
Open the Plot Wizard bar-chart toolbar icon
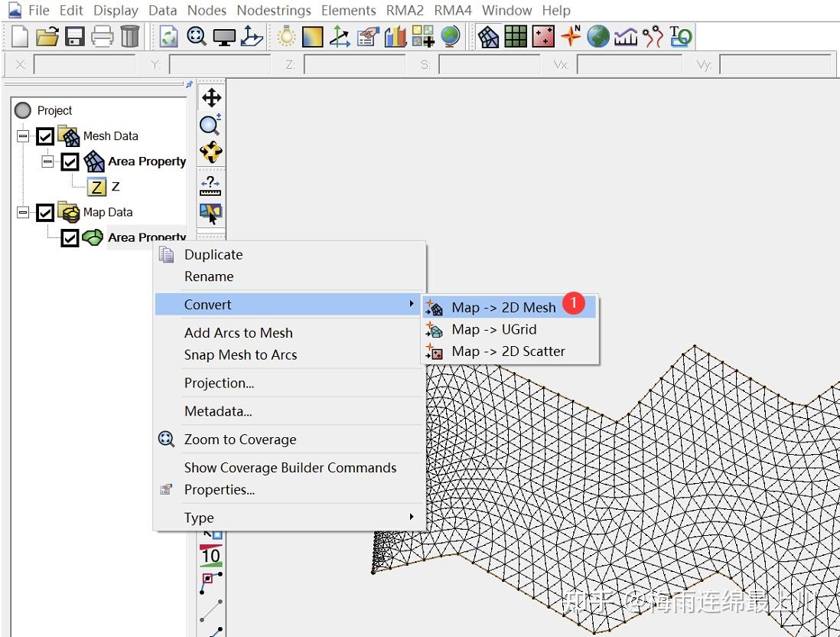point(395,36)
